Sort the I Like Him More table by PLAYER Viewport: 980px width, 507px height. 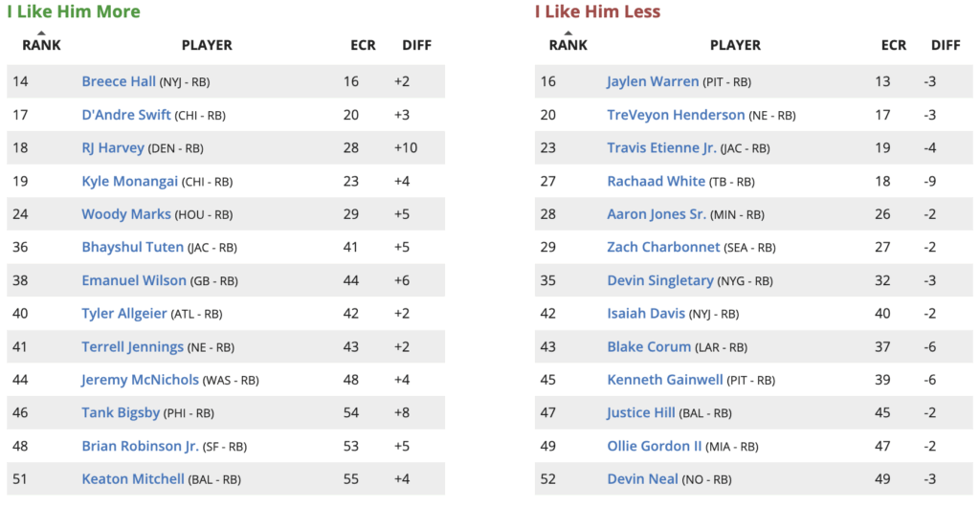point(207,45)
